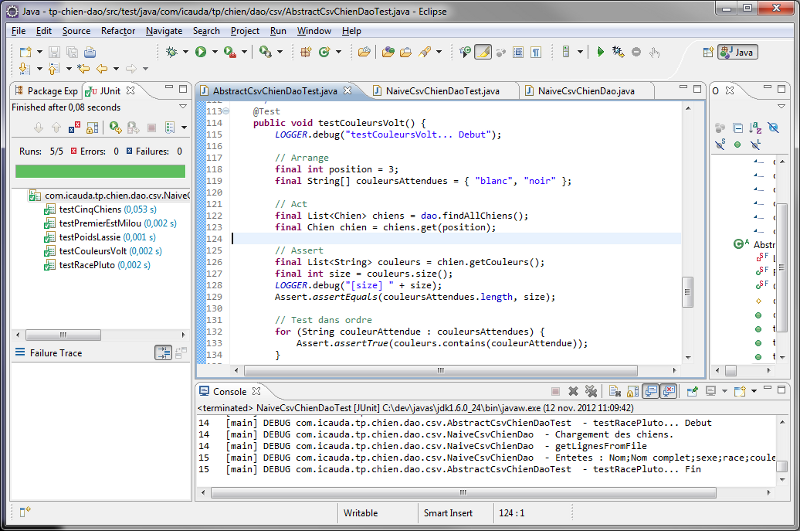
Task: Click Show Failures Only icon in JUnit
Action: pos(75,127)
